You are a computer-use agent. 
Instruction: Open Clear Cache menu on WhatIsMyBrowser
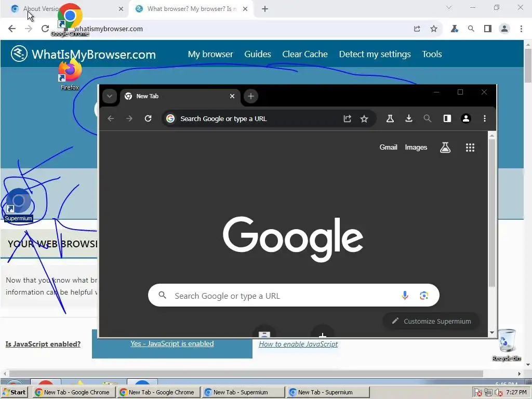pyautogui.click(x=304, y=54)
